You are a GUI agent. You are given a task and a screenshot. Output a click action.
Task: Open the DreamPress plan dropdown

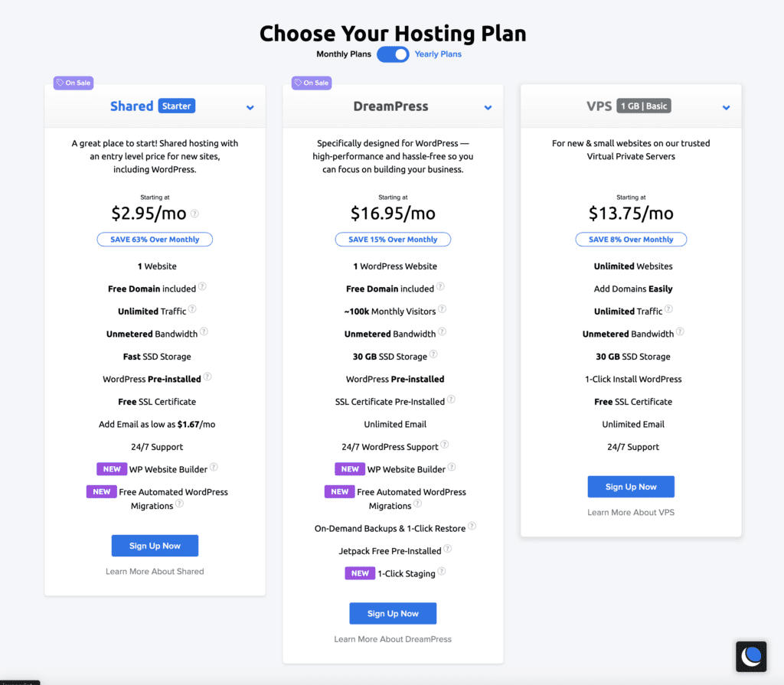(488, 107)
